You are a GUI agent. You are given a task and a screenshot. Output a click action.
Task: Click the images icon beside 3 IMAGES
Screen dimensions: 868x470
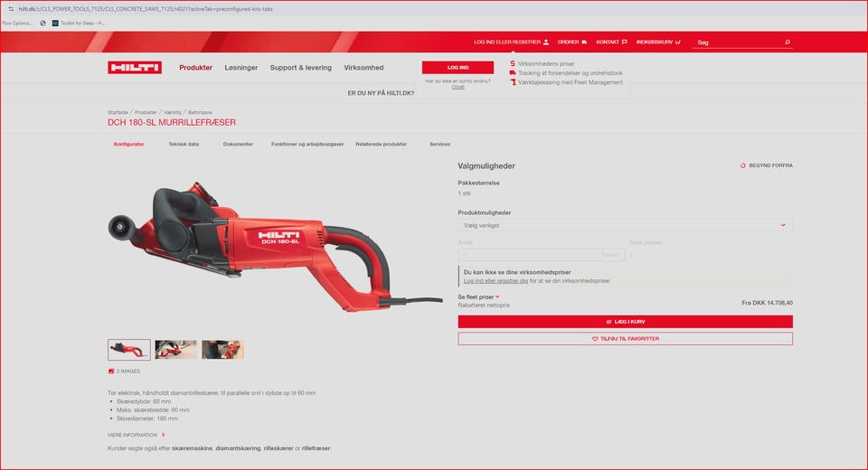(x=111, y=371)
